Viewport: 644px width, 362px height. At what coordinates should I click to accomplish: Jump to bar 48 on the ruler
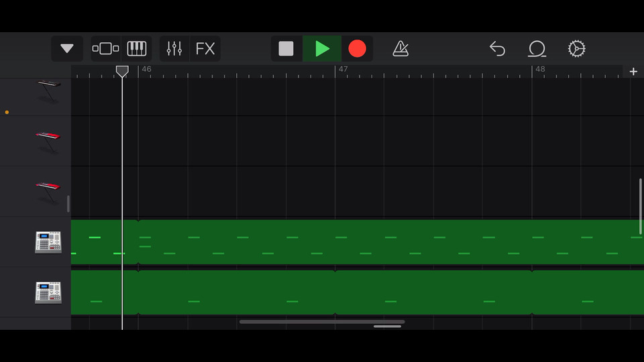(540, 69)
